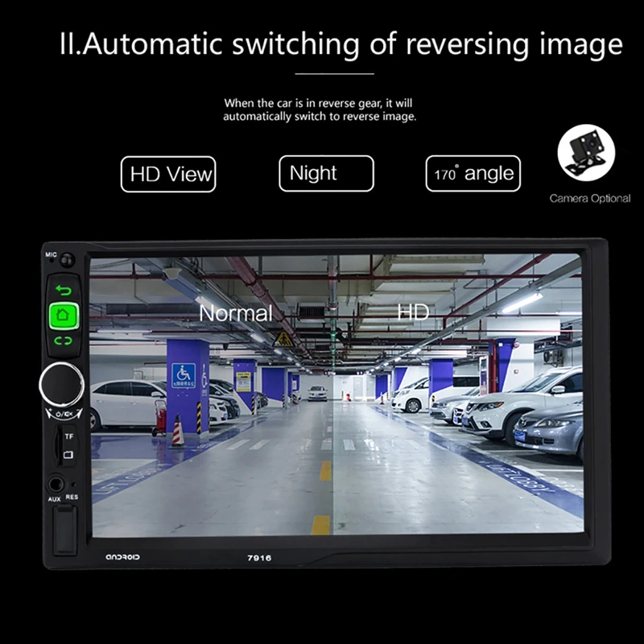
Task: Click the IR sensor next to MIC
Action: (67, 259)
